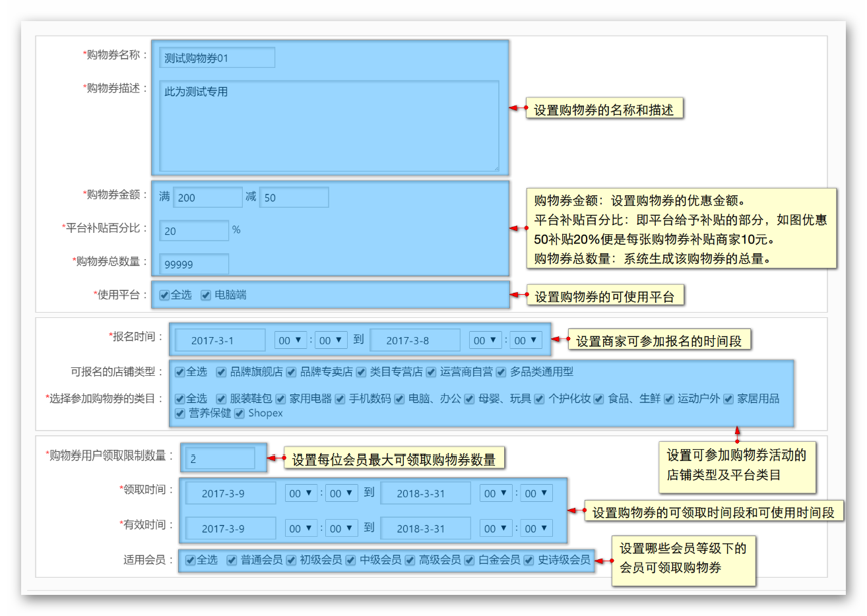Screen dimensions: 867x616
Task: Toggle the 母婴、玩具 category checkbox
Action: 469,399
